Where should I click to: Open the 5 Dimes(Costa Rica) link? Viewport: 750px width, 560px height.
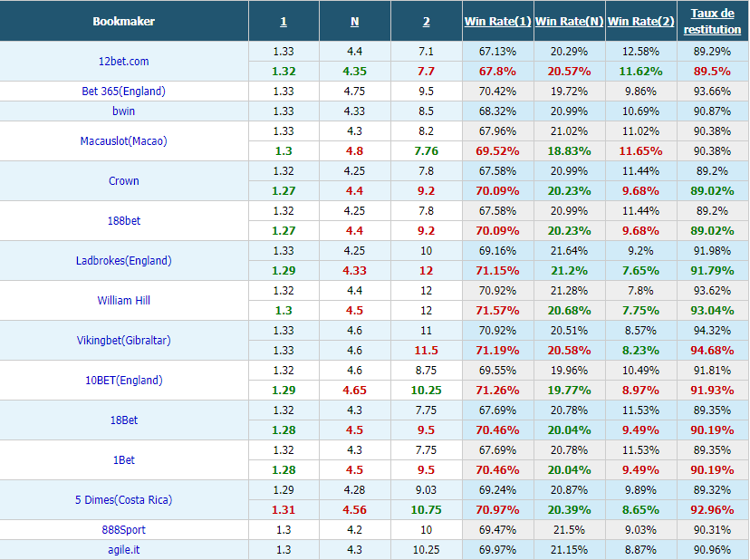124,499
